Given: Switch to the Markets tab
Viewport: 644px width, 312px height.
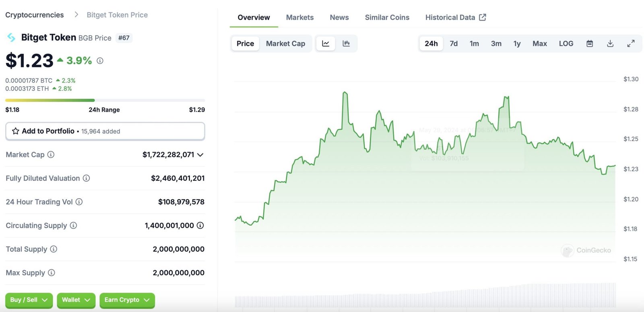Looking at the screenshot, I should pyautogui.click(x=300, y=17).
